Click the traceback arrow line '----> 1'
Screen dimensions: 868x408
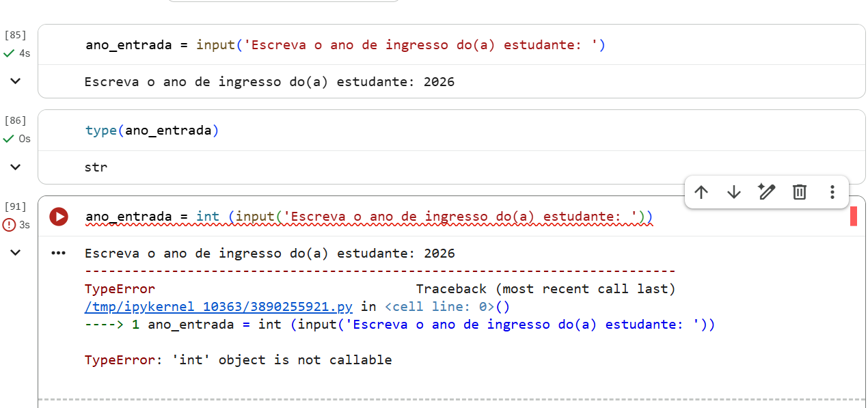[112, 325]
